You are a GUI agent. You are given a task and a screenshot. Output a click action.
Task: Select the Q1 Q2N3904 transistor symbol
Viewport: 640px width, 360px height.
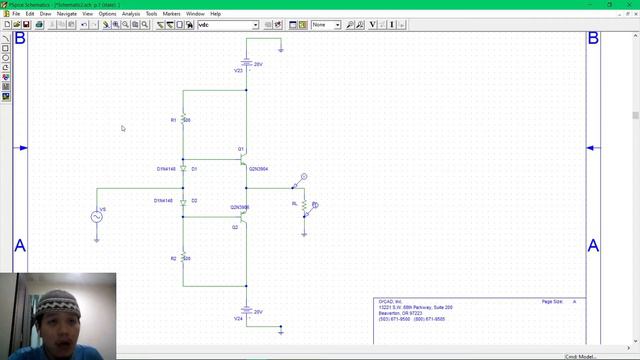point(244,159)
